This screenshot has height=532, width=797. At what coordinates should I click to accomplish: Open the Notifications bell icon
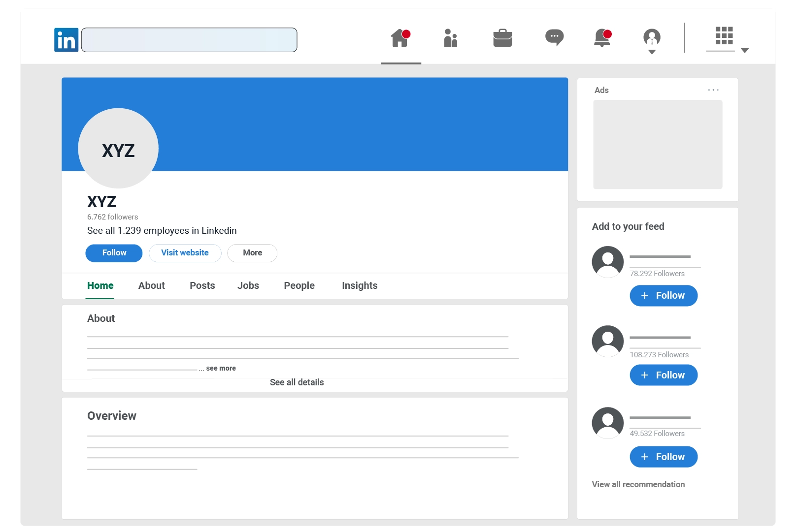pos(602,38)
